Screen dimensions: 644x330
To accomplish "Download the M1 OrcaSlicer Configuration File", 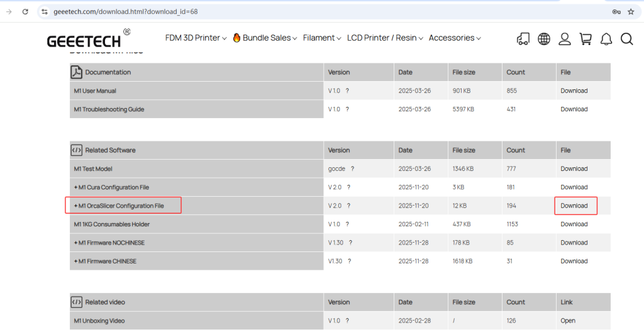I will [x=574, y=206].
